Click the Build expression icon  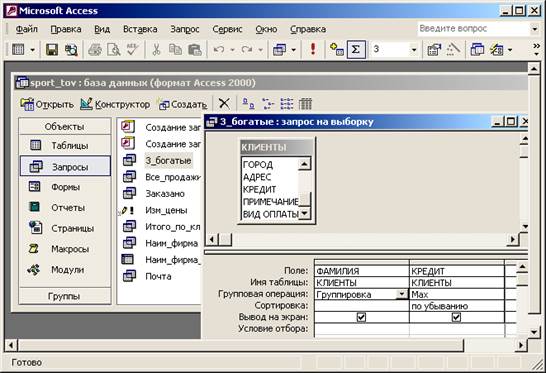click(x=453, y=50)
